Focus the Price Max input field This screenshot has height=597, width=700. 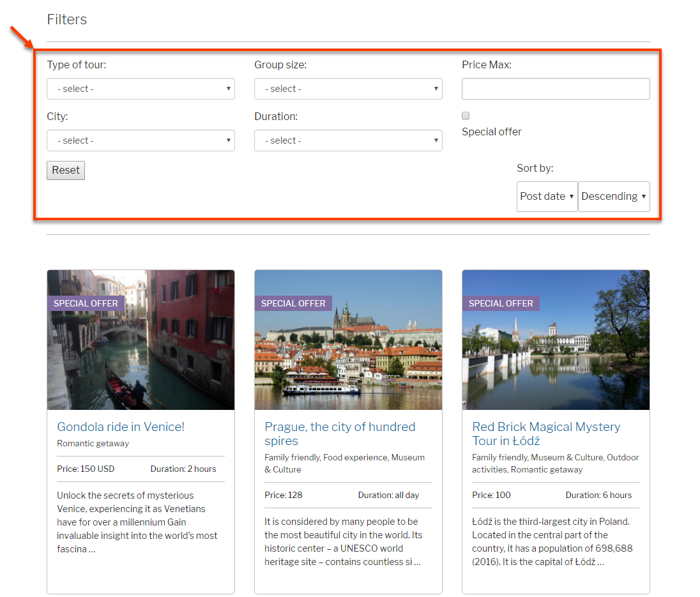pos(556,89)
